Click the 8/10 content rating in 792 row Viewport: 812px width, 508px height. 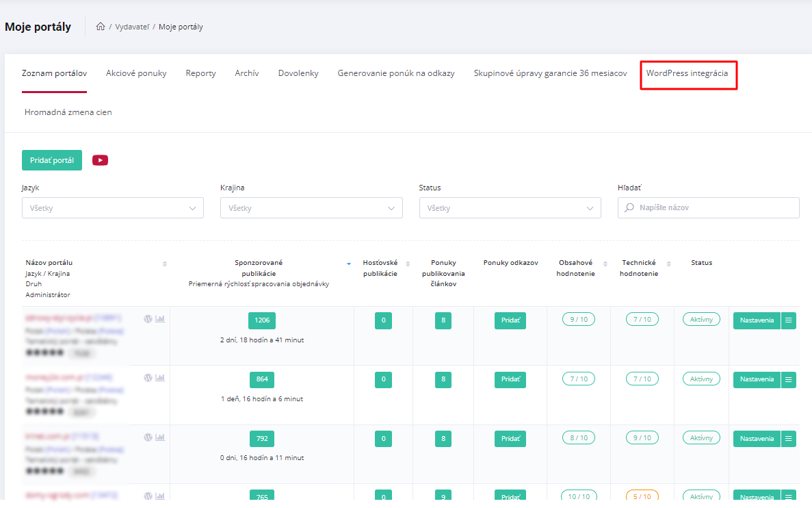(x=579, y=438)
